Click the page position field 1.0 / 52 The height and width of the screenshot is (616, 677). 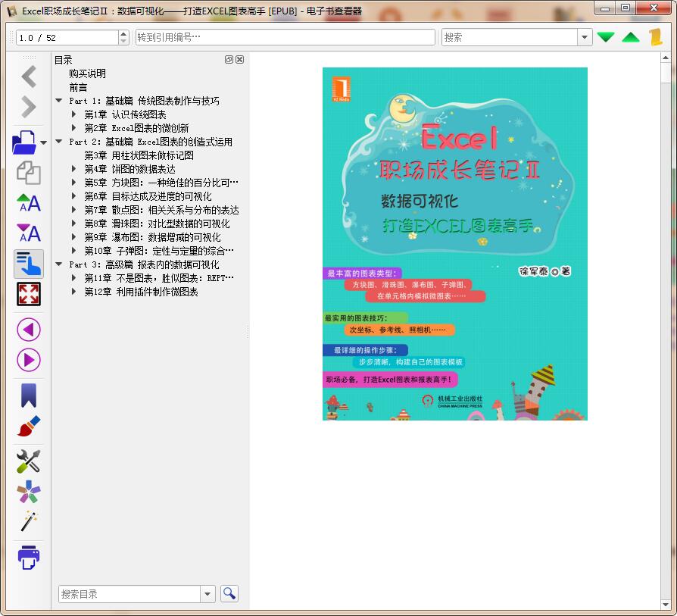(67, 38)
